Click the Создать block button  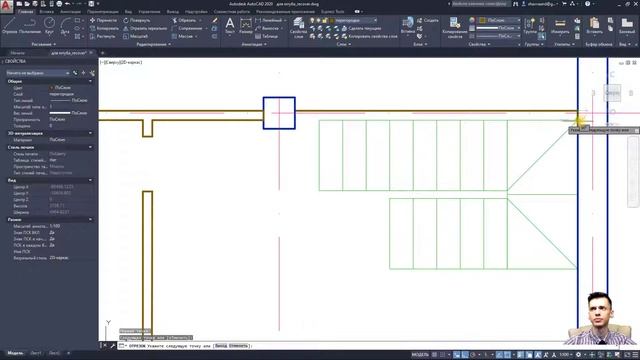428,20
